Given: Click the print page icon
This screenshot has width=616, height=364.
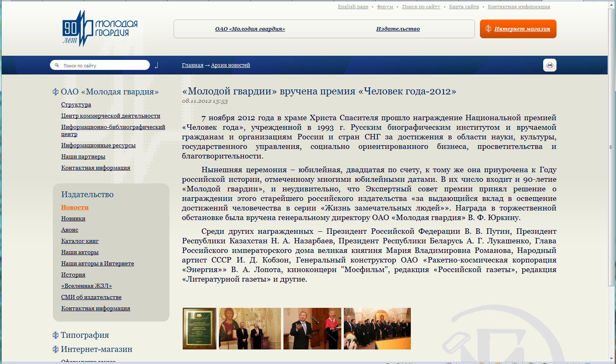Looking at the screenshot, I should [550, 65].
